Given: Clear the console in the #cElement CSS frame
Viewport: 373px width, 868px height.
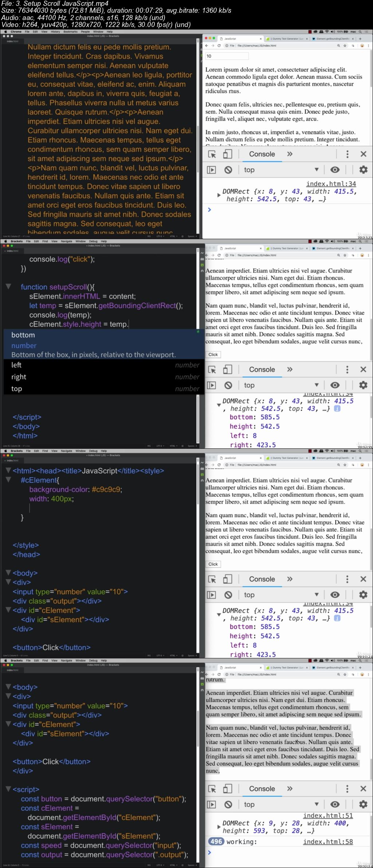Looking at the screenshot, I should pos(228,595).
